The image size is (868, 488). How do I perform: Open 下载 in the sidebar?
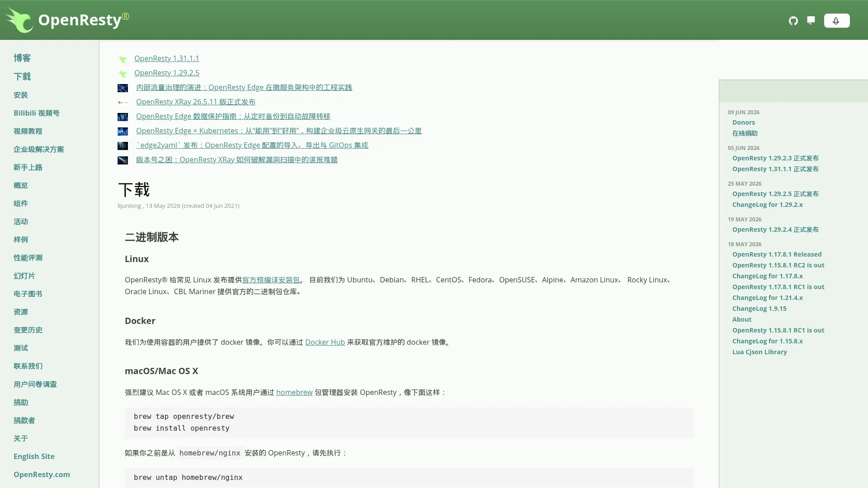point(22,76)
